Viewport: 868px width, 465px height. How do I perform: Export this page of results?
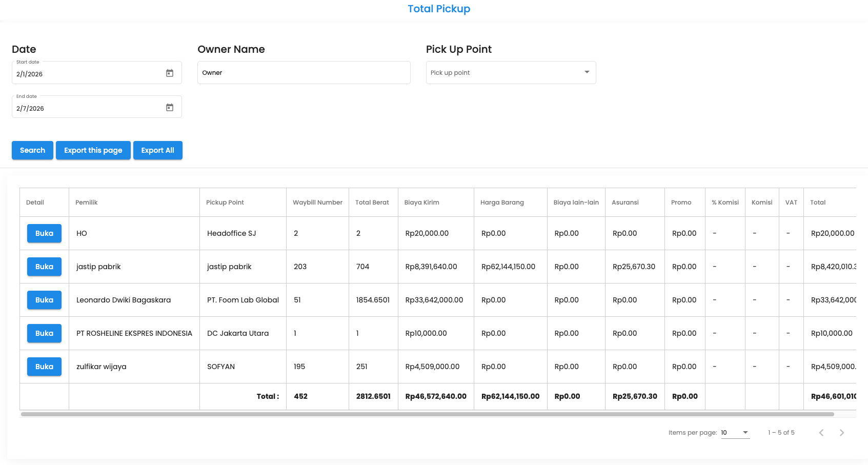point(93,150)
